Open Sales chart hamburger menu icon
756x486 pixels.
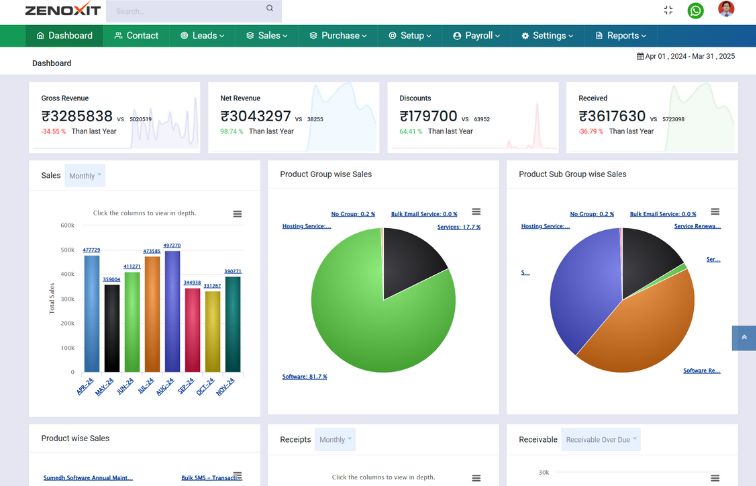click(237, 213)
